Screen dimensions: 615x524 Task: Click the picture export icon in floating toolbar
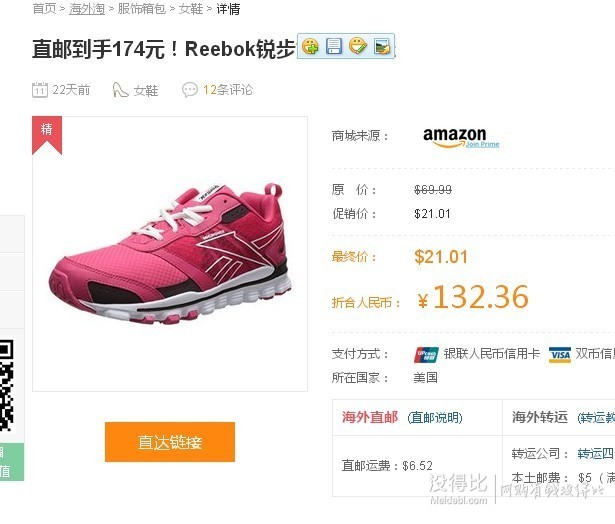(382, 47)
